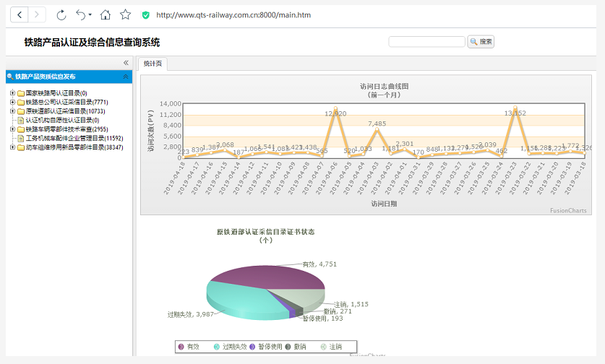Image resolution: width=605 pixels, height=364 pixels.
Task: Click the document icon of 认证机构自愿性认证目录
Action: point(21,121)
